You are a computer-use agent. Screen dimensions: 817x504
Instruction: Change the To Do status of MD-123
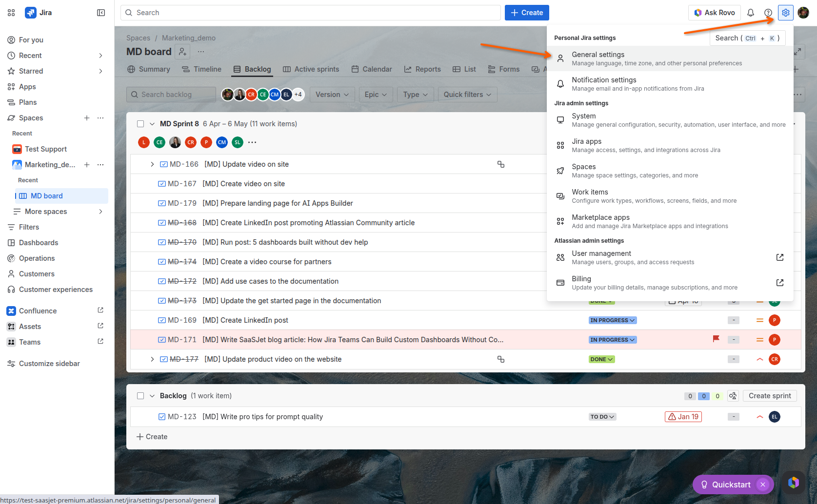(602, 417)
